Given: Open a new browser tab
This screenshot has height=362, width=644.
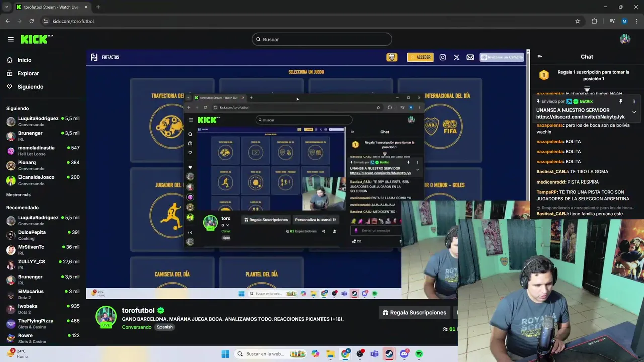Looking at the screenshot, I should pyautogui.click(x=98, y=7).
